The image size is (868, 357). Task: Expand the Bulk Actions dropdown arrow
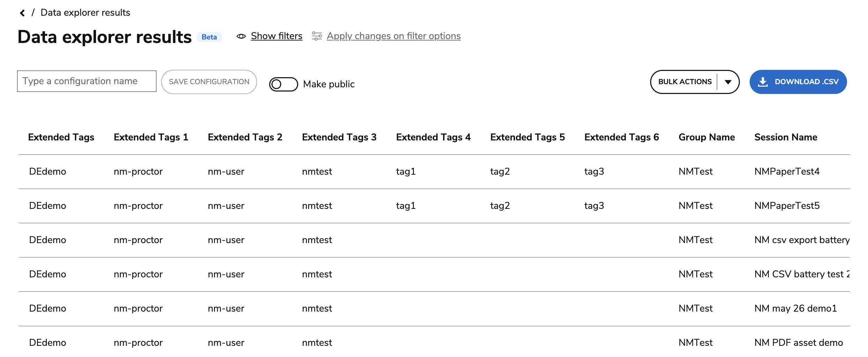point(728,82)
